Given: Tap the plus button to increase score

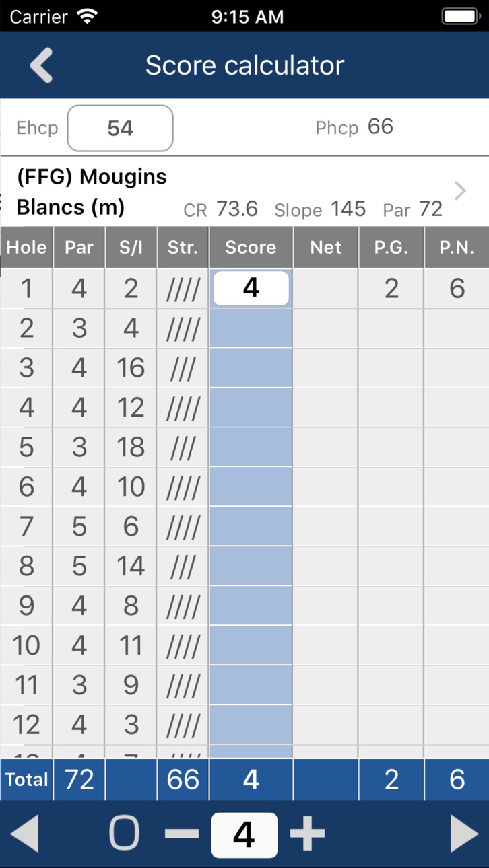Looking at the screenshot, I should (x=307, y=834).
